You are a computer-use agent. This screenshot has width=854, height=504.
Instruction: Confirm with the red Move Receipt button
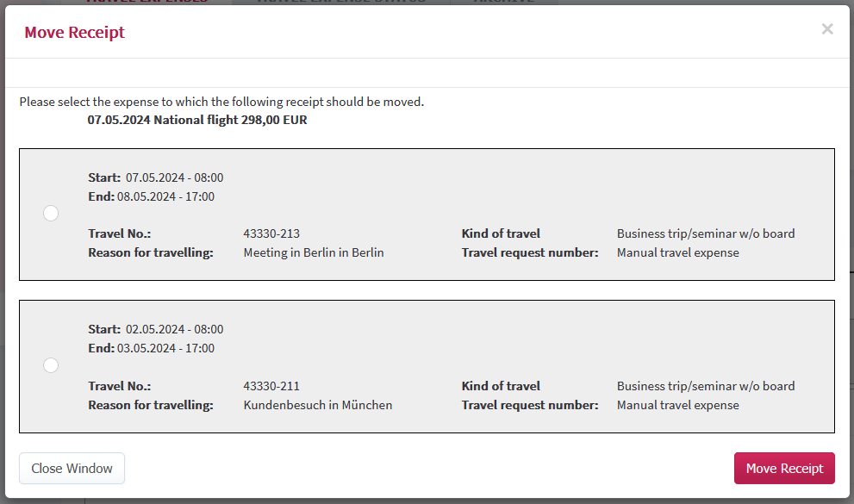pos(784,468)
